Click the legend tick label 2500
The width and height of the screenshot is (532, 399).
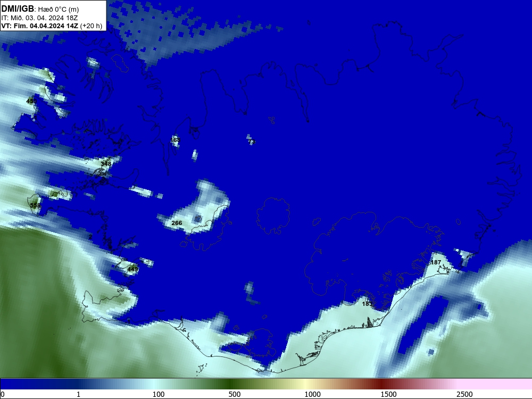[464, 394]
